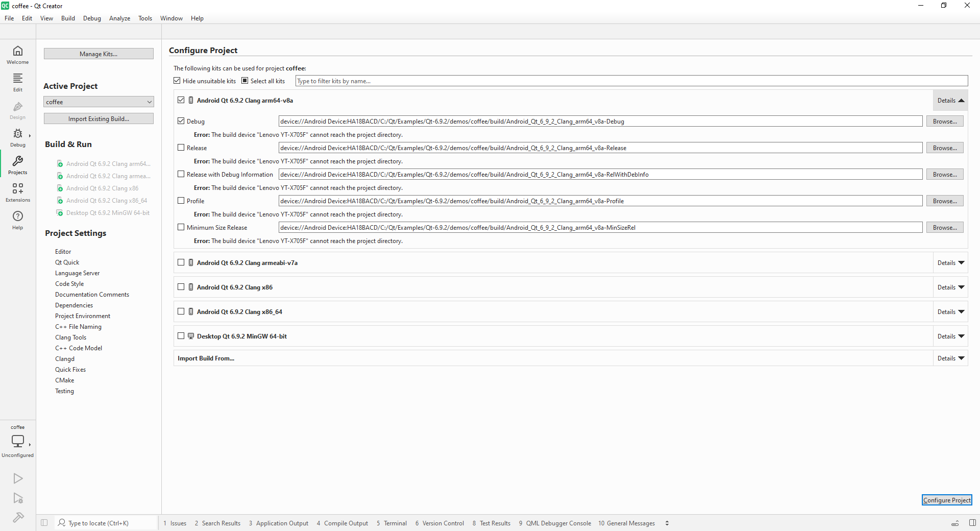The height and width of the screenshot is (531, 980).
Task: Enable the Profile build configuration
Action: (x=181, y=201)
